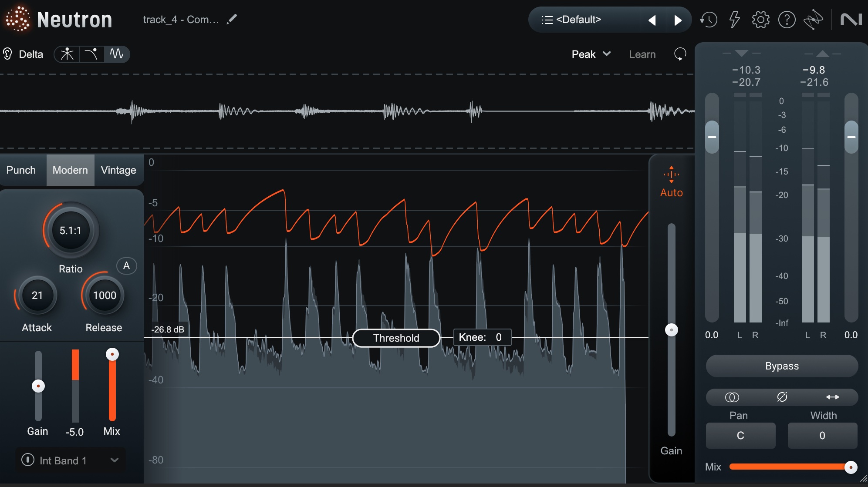Screen dimensions: 868x487
Task: Select the waveform-shaped detection mode icon
Action: (x=116, y=54)
